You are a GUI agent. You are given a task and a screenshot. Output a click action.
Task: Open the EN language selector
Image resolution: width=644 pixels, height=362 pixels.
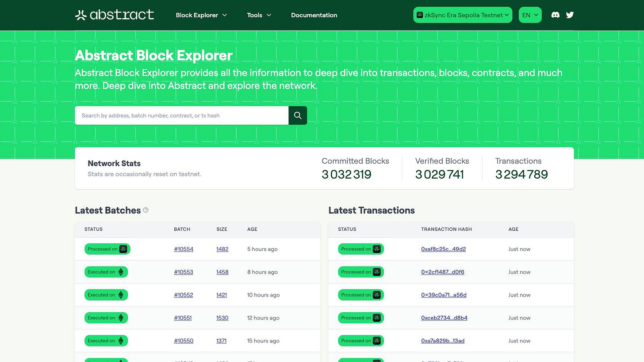[530, 15]
